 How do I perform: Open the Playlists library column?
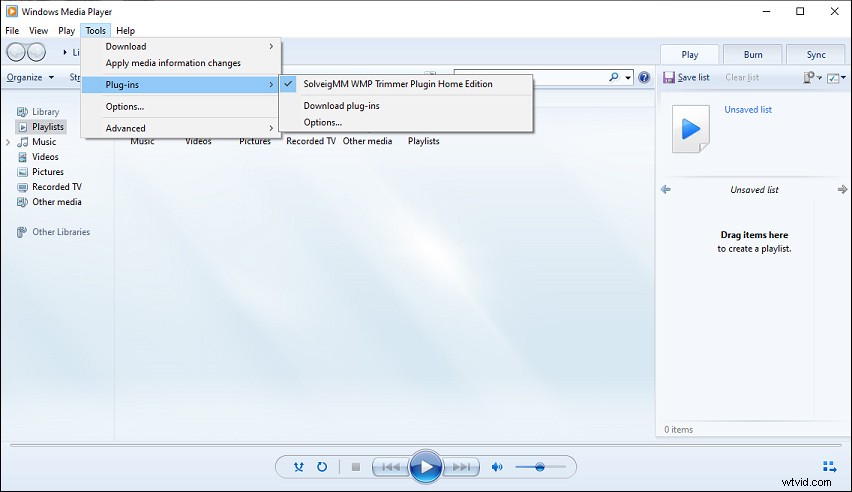click(x=424, y=141)
